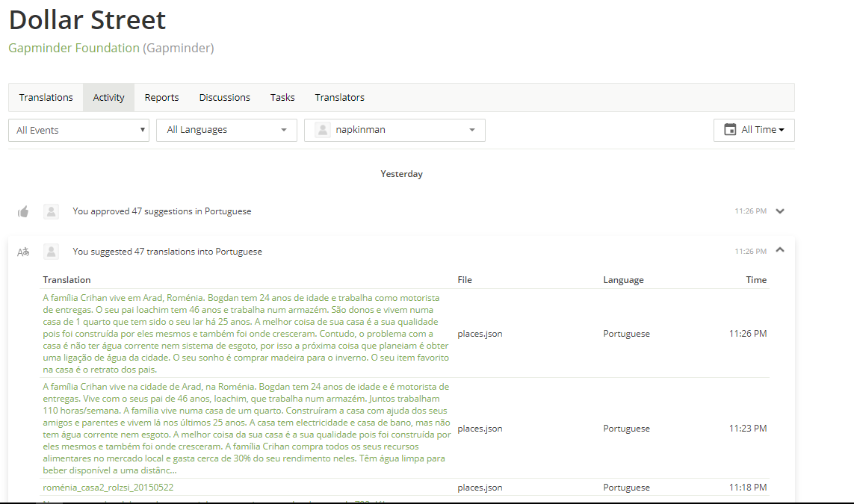
Task: Click 11:18 PM time cell
Action: (x=748, y=487)
